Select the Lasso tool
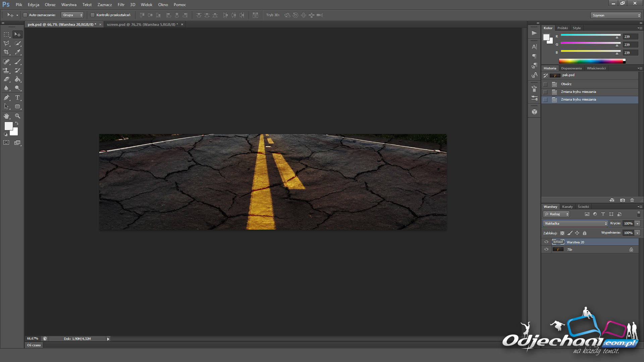The height and width of the screenshot is (362, 644). [6, 43]
